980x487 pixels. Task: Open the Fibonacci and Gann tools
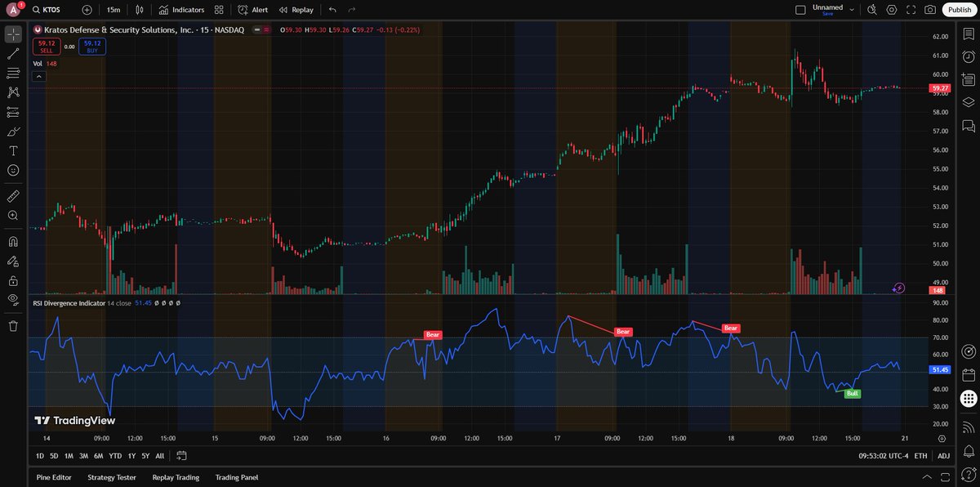tap(13, 74)
